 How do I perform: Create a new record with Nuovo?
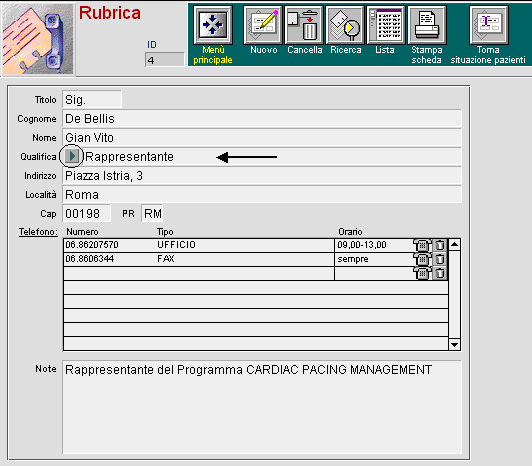pyautogui.click(x=263, y=25)
